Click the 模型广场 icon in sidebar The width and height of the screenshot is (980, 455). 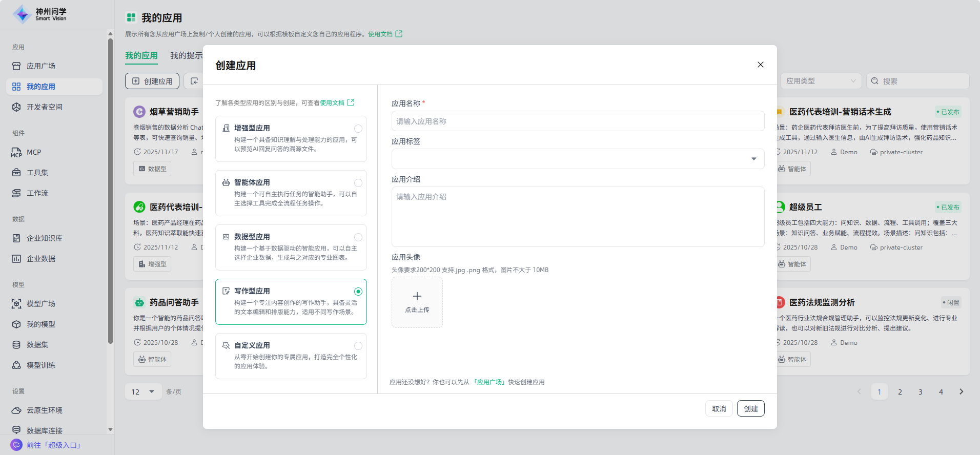tap(16, 304)
